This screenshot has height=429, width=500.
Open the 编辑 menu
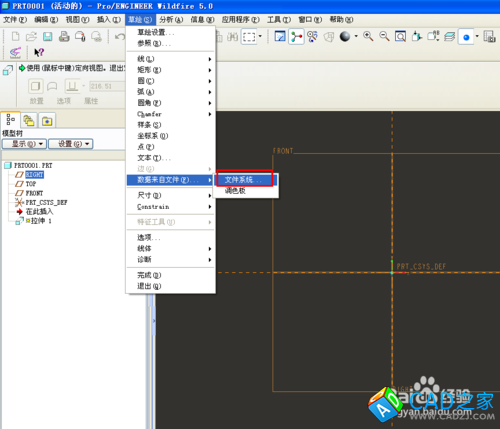click(46, 20)
